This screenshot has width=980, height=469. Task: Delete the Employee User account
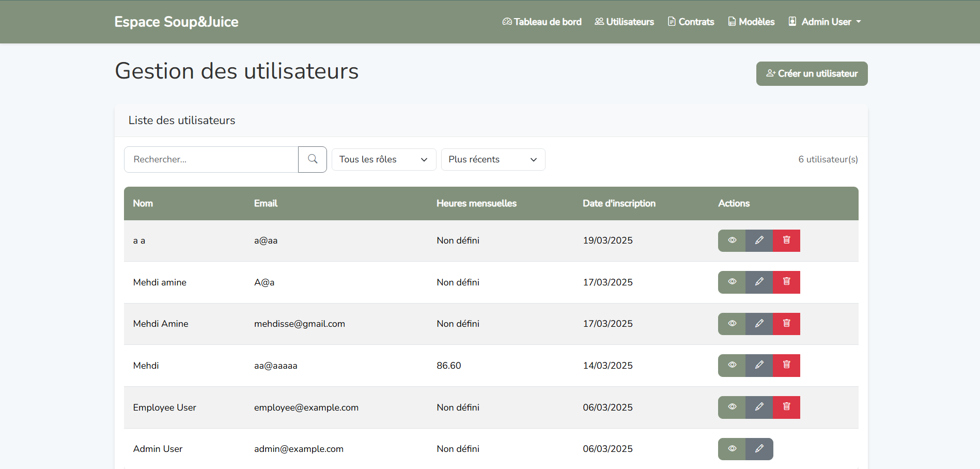(786, 407)
